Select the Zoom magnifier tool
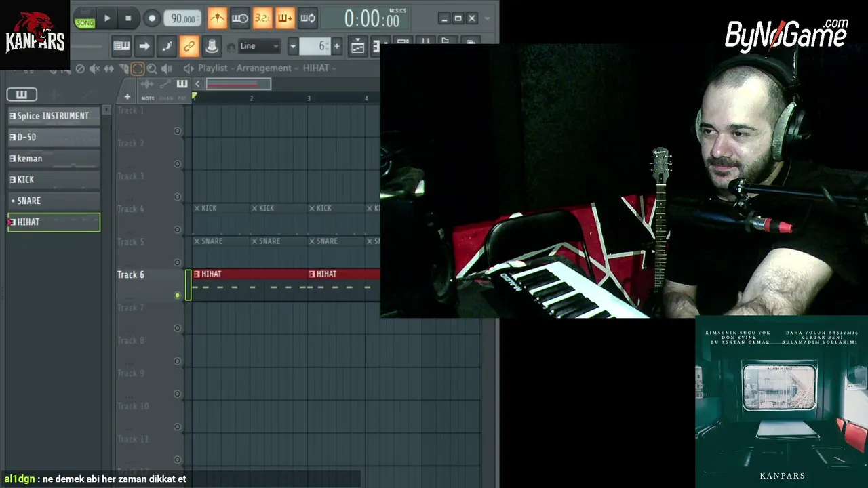Viewport: 868px width, 488px height. 152,68
